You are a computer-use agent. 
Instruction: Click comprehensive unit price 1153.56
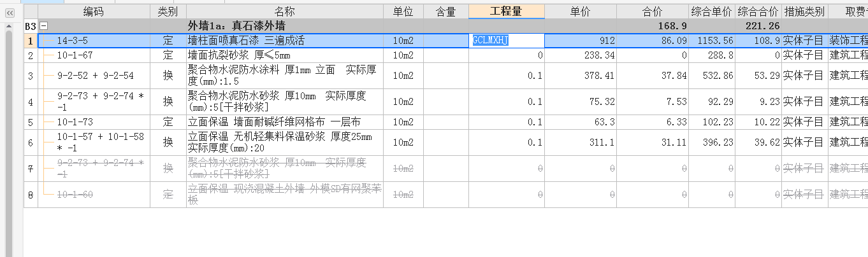712,41
